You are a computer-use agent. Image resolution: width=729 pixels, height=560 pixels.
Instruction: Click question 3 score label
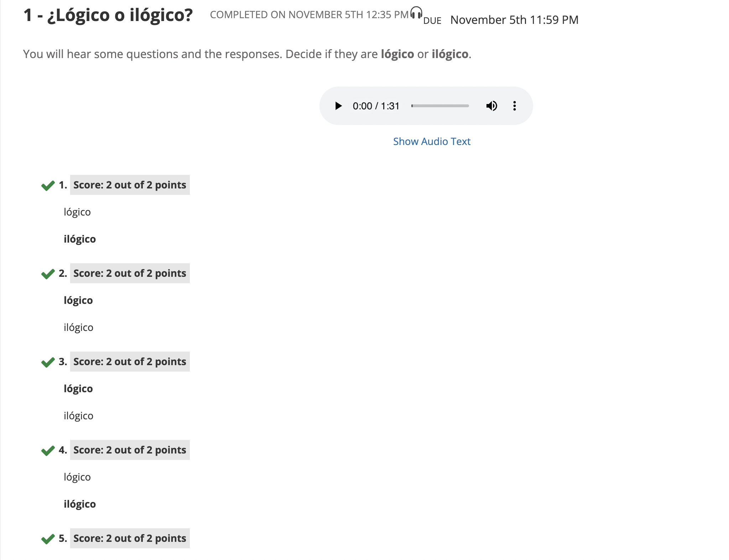(x=130, y=362)
